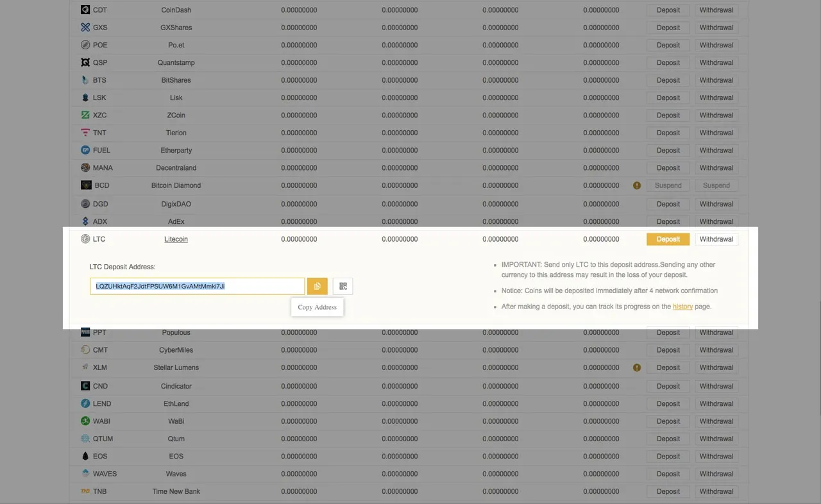Viewport: 821px width, 504px height.
Task: Click the Copy Address icon button
Action: click(x=317, y=286)
